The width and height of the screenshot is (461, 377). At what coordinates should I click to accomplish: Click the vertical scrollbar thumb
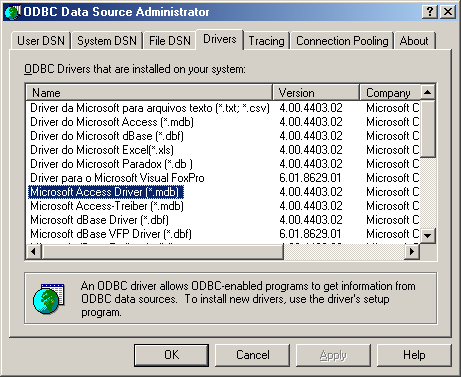[x=428, y=128]
